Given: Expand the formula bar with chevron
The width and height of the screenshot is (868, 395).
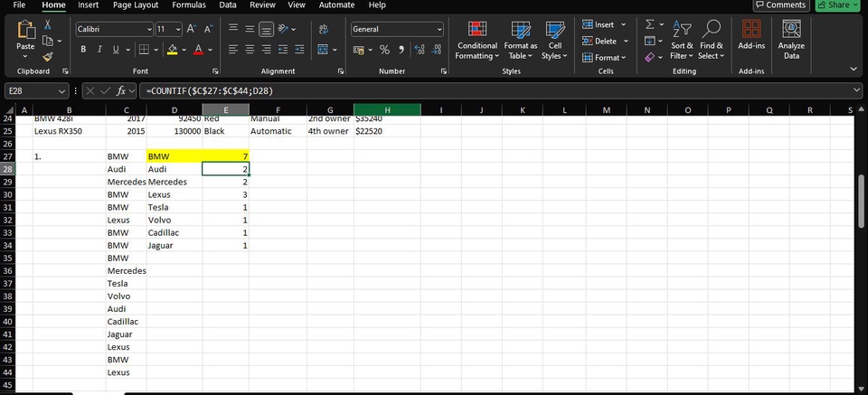Looking at the screenshot, I should pos(857,90).
